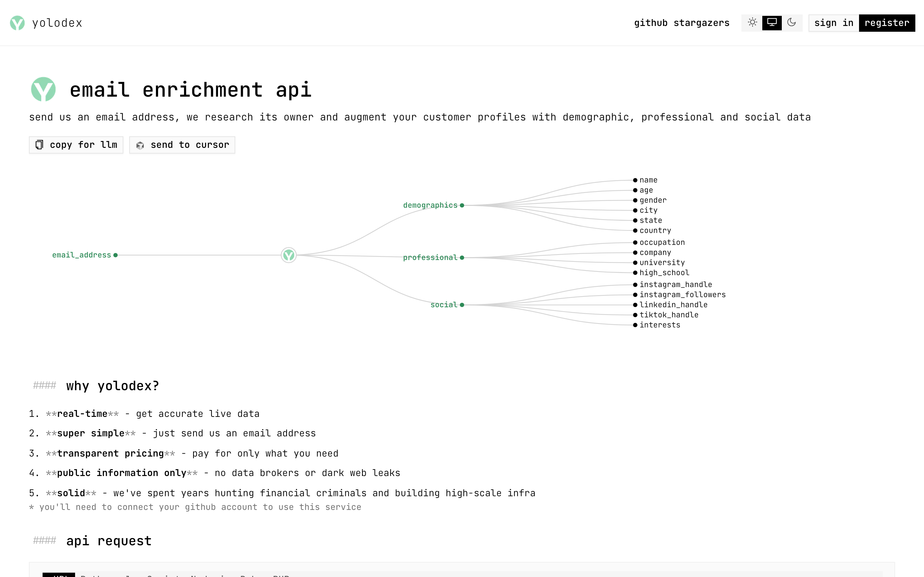The height and width of the screenshot is (577, 924).
Task: Click the clipboard icon for copy for llm
Action: pos(39,145)
